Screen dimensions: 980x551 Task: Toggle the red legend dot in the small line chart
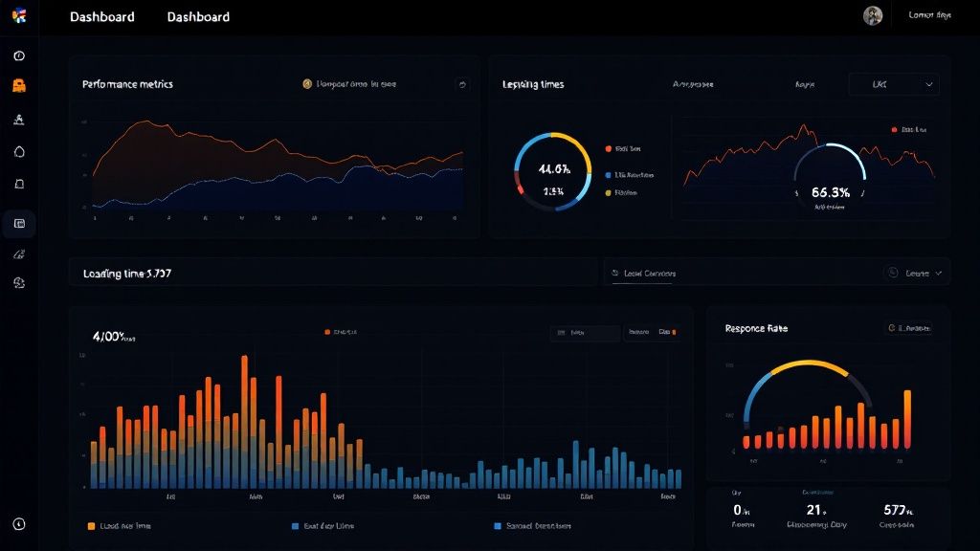pyautogui.click(x=895, y=129)
